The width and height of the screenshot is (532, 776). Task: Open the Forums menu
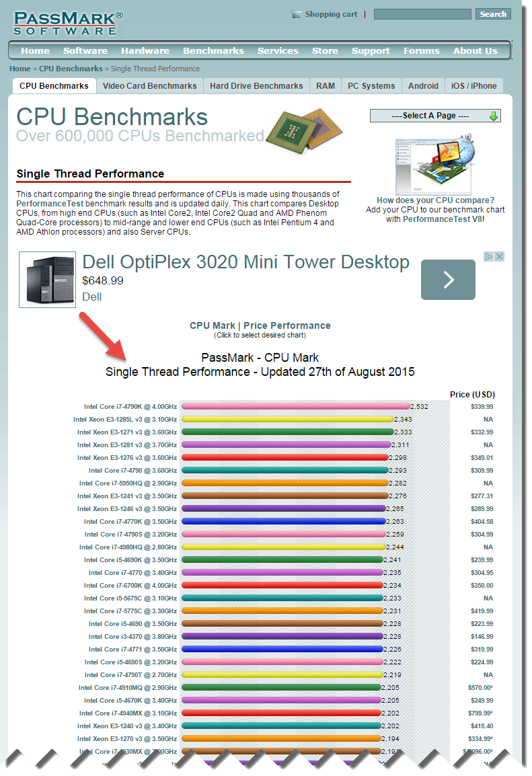coord(421,51)
